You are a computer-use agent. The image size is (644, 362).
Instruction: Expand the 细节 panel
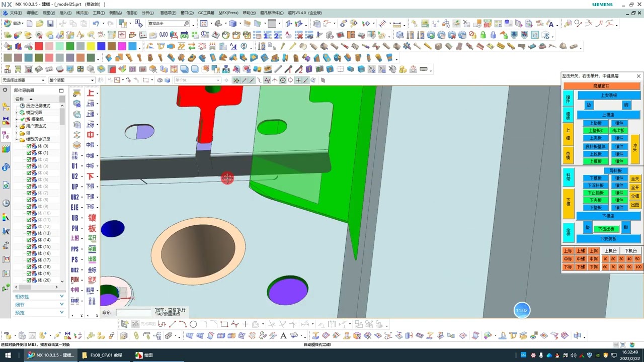(39, 305)
